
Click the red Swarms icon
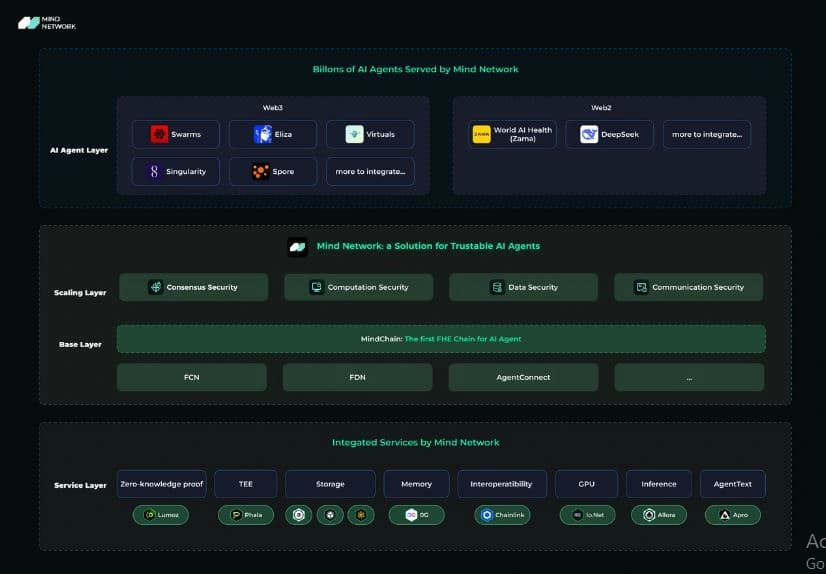pyautogui.click(x=159, y=134)
